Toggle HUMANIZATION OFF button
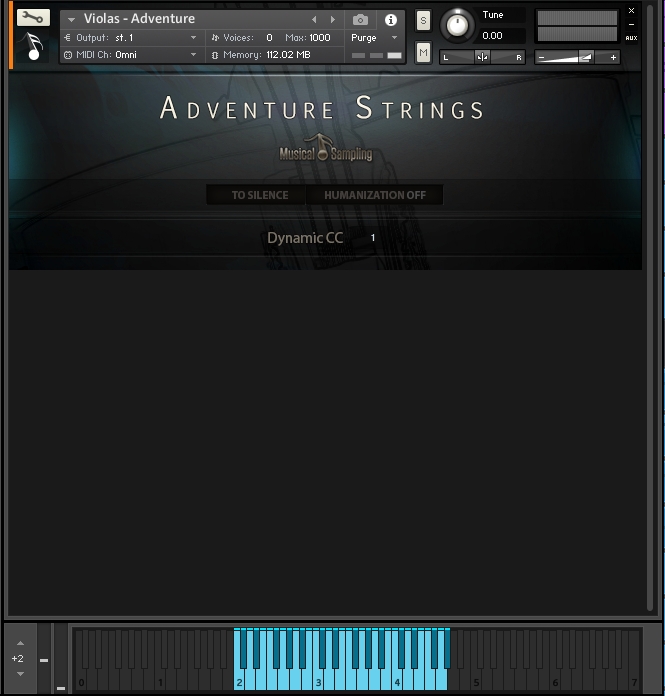Screen dimensions: 665x696 (x=375, y=195)
